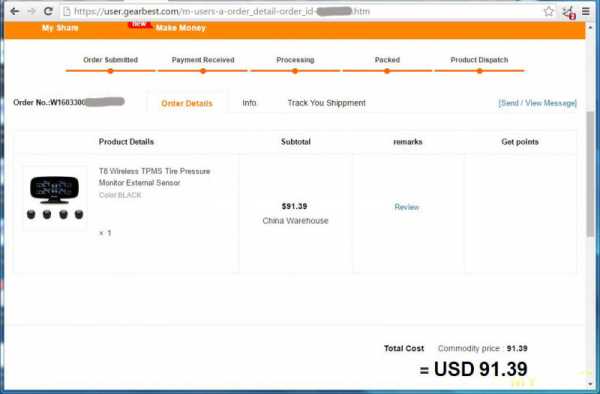600x394 pixels.
Task: Switch to the Info tab
Action: pyautogui.click(x=249, y=103)
